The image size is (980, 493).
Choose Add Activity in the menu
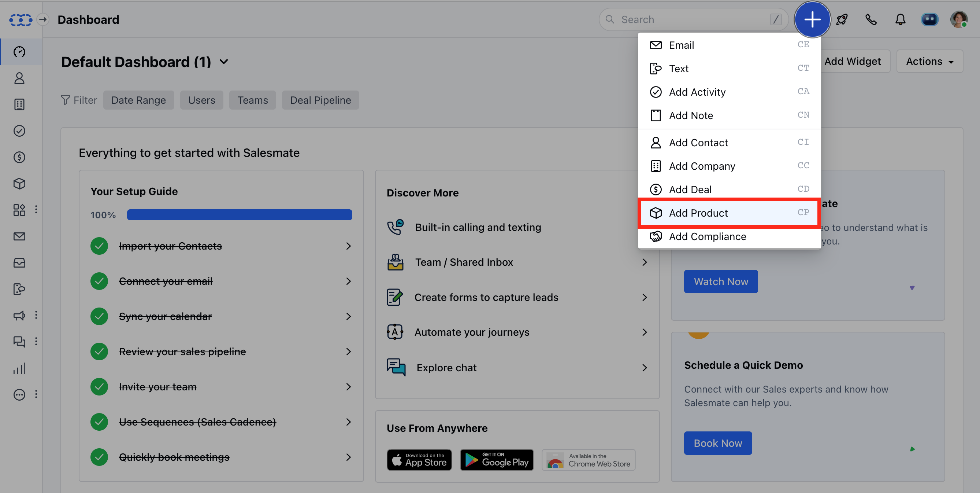(729, 92)
